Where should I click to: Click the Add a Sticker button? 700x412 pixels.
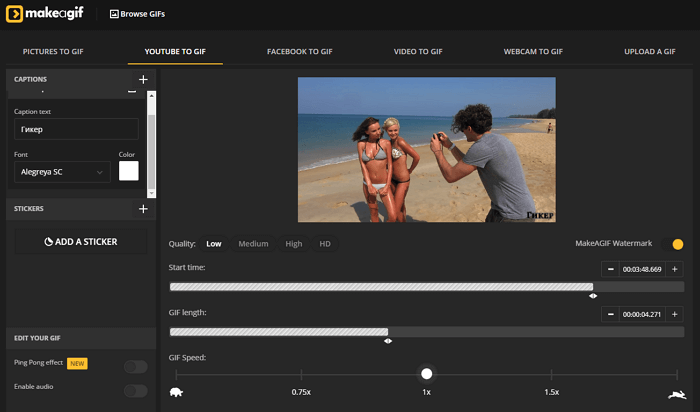pyautogui.click(x=80, y=242)
